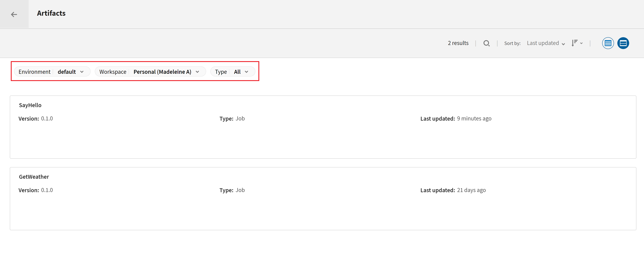The width and height of the screenshot is (644, 253).
Task: Click the descending sort order icon
Action: coord(574,43)
